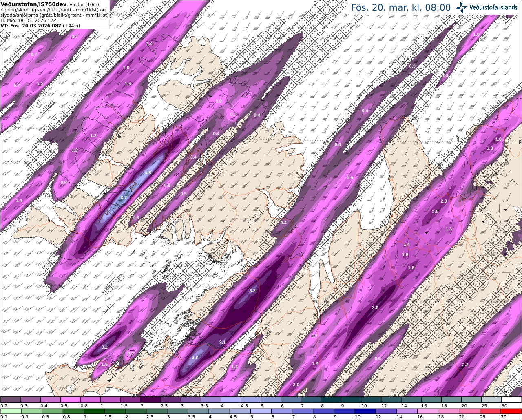Pick the bright red swatch labeled 30
522x420 pixels.
(511, 411)
